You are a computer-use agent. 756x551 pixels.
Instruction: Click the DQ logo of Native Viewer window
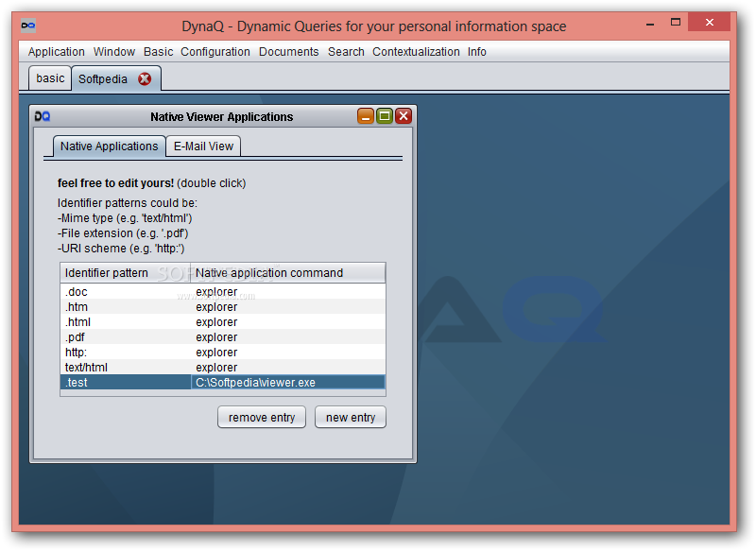pos(43,116)
